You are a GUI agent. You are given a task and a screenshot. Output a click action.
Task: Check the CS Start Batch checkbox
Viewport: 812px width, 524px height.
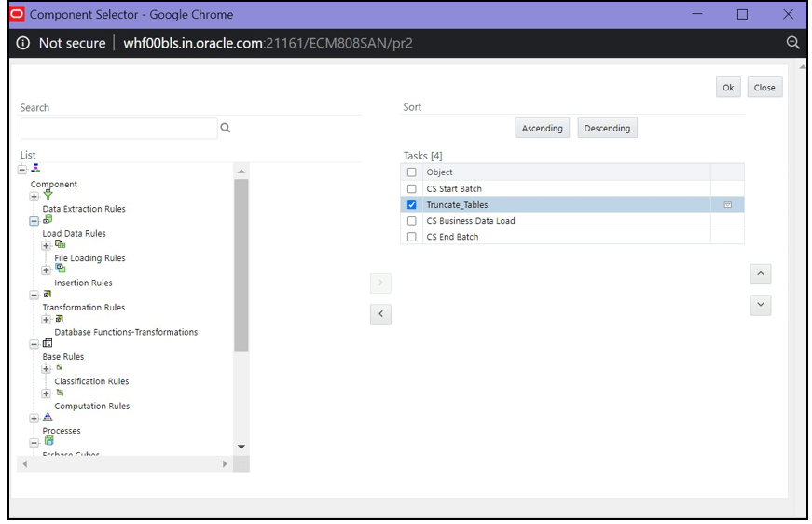pyautogui.click(x=412, y=188)
